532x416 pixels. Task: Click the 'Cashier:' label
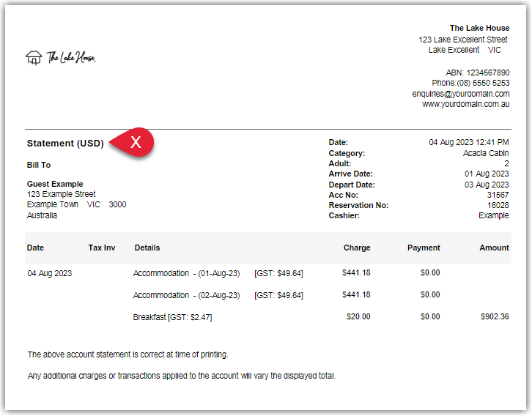[x=344, y=215]
